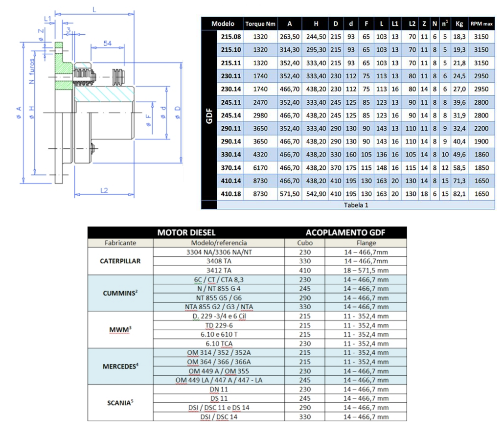Viewport: 504px width, 435px height.
Task: Click the OM 314 / 352 / 352A cell
Action: [x=219, y=352]
